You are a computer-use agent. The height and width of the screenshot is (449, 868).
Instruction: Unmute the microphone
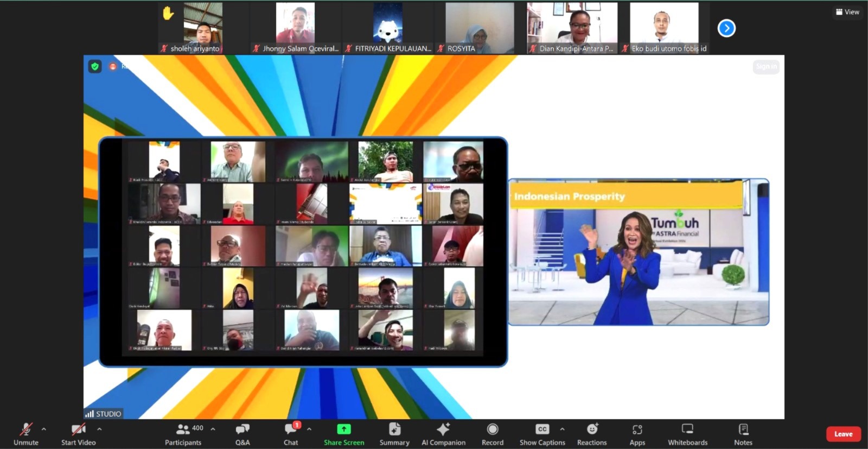click(x=25, y=434)
